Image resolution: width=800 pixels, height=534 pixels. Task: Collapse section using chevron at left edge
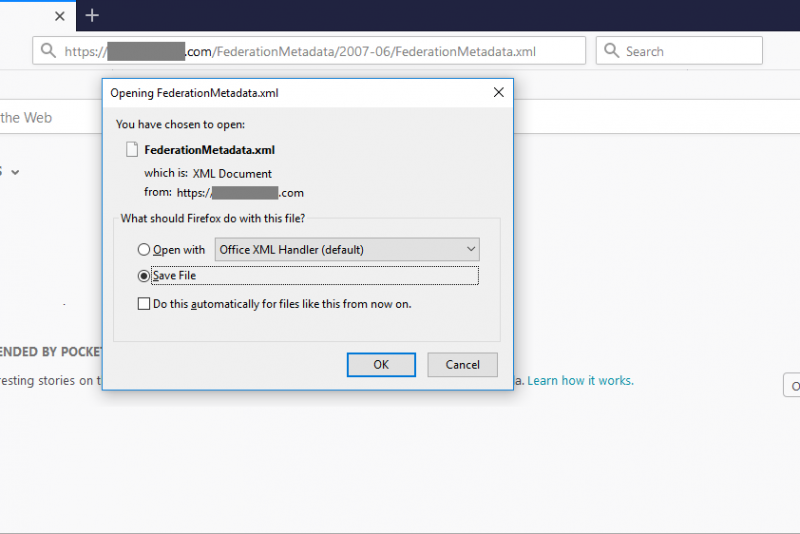click(15, 172)
